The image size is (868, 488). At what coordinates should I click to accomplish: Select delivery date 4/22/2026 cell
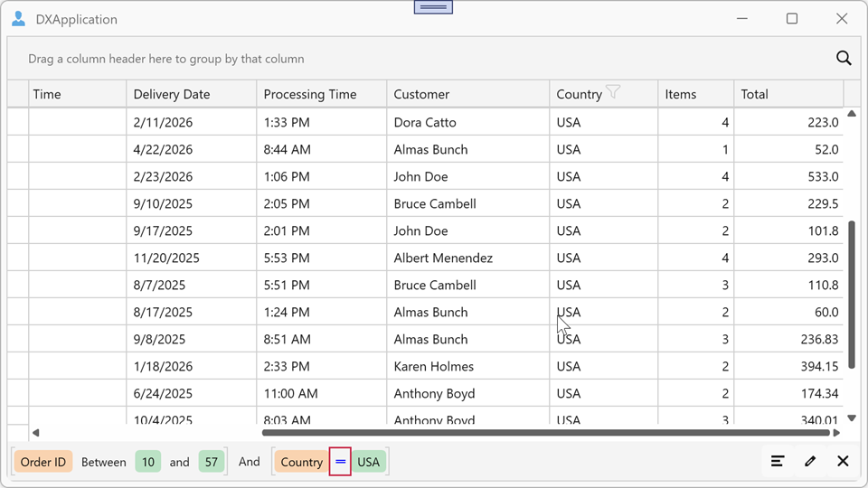[x=192, y=149]
